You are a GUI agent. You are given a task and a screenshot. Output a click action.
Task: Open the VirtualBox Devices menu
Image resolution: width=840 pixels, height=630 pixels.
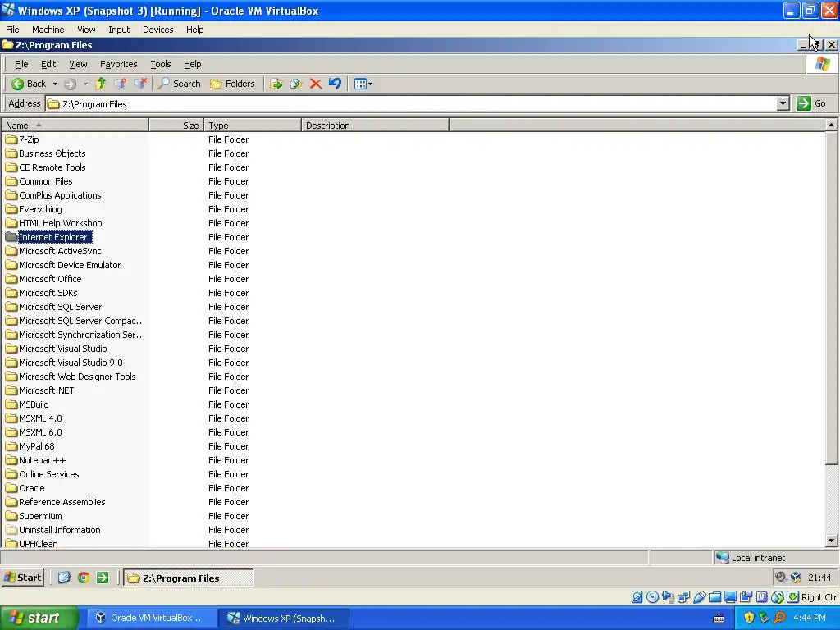pyautogui.click(x=158, y=30)
